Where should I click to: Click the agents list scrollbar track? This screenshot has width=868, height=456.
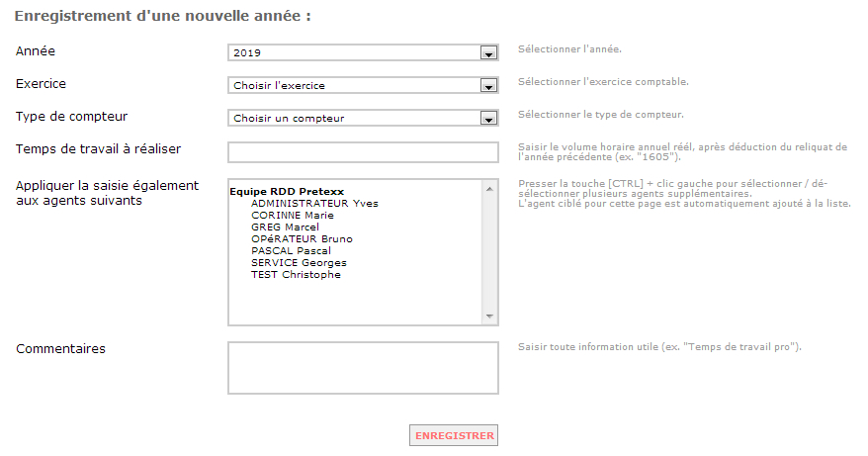tap(489, 252)
